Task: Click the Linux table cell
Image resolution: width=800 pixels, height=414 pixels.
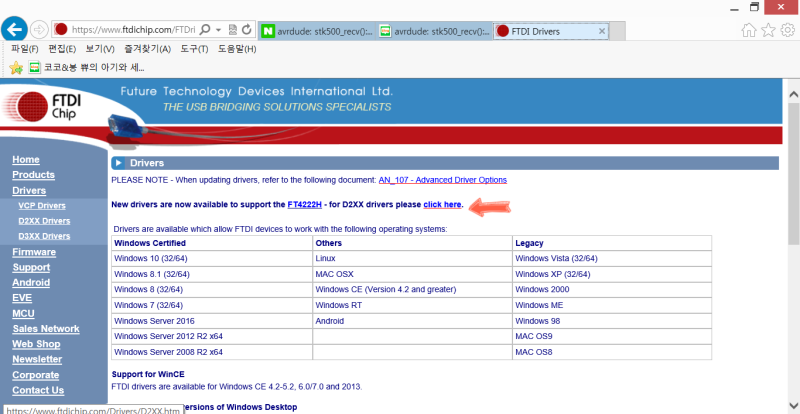Action: point(413,258)
